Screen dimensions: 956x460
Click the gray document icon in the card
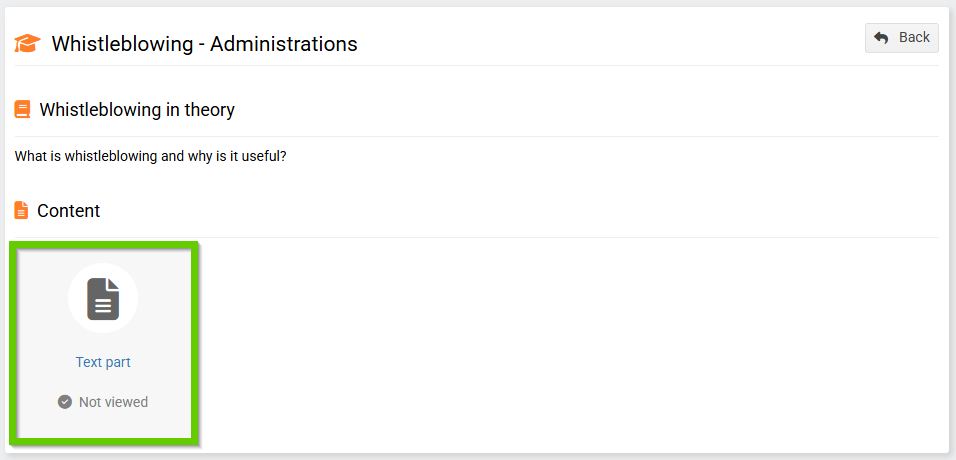click(103, 299)
